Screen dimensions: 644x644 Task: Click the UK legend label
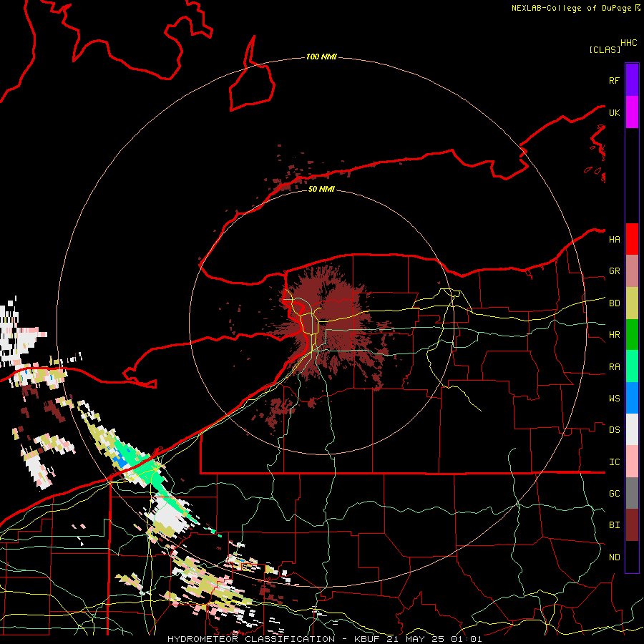[x=614, y=112]
